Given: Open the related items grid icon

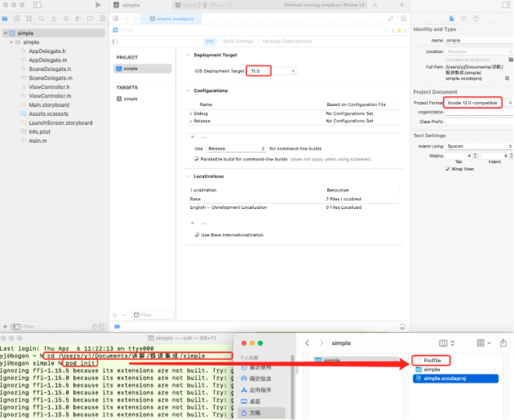Looking at the screenshot, I should click(115, 19).
